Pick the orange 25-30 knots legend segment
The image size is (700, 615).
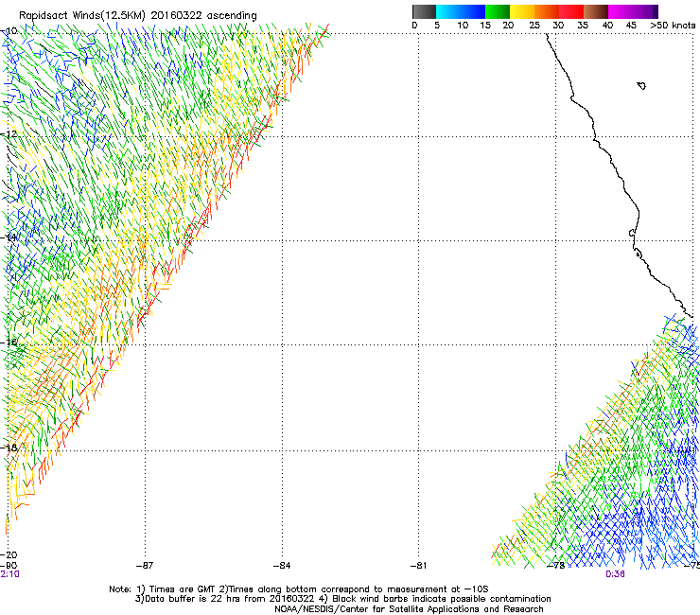[x=547, y=11]
